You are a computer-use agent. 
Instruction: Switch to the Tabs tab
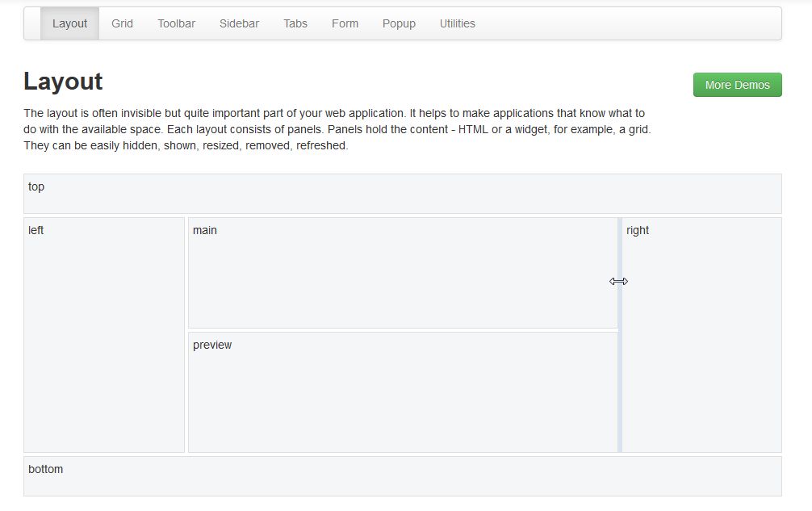295,23
